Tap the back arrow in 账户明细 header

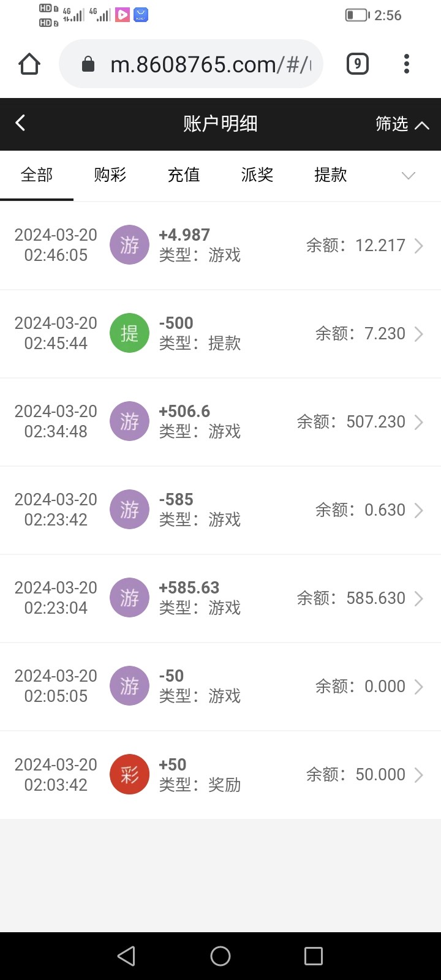tap(21, 123)
